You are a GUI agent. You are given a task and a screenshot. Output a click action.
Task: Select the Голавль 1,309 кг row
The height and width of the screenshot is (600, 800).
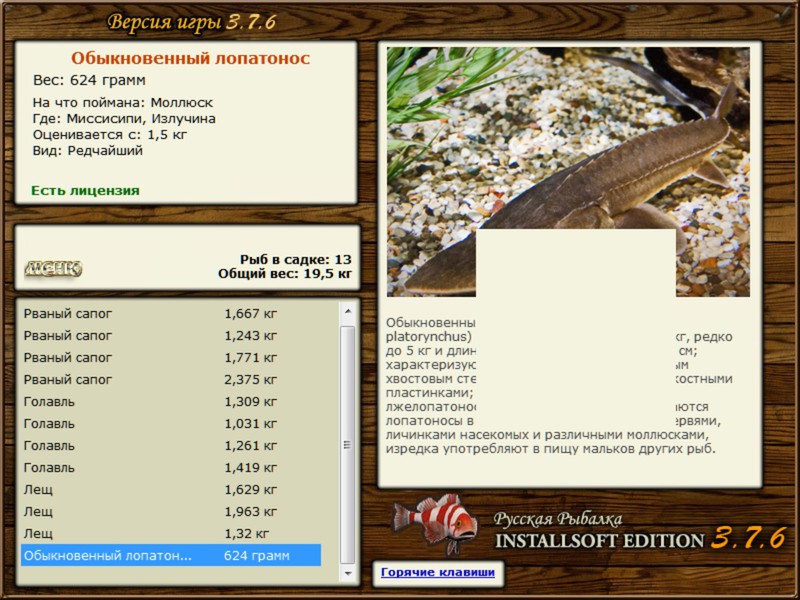point(171,402)
